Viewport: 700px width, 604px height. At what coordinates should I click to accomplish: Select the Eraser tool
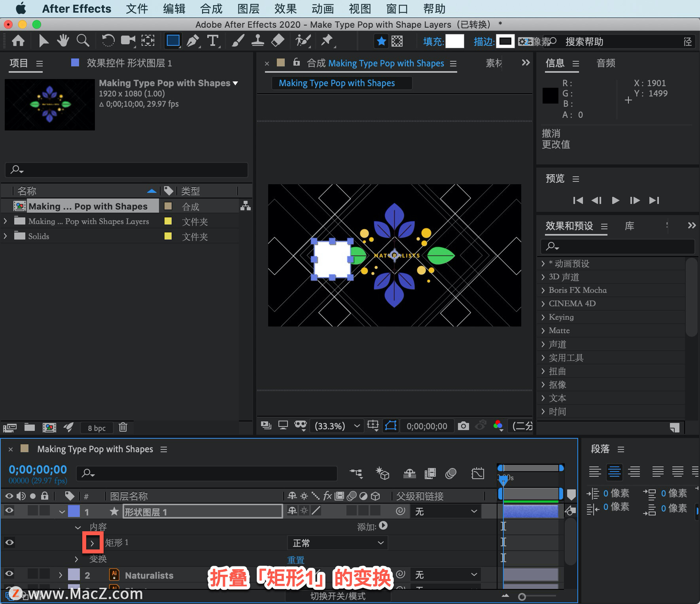click(x=278, y=40)
